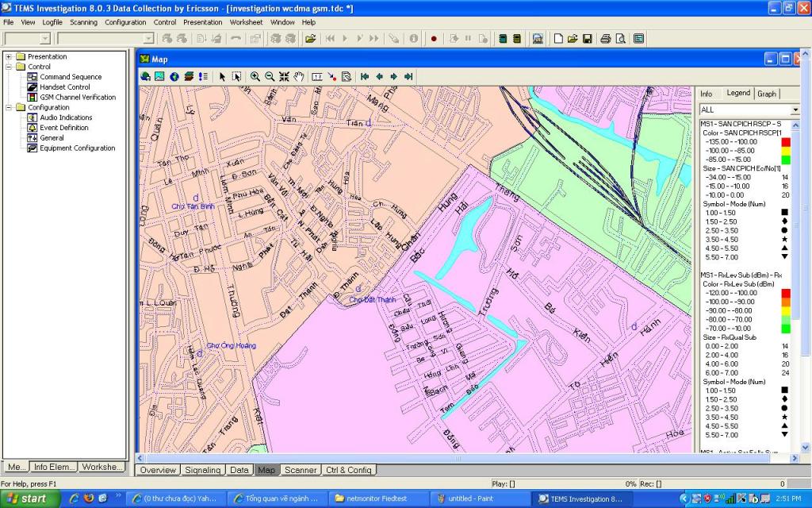Open the ALL dropdown in Legend panel
This screenshot has height=508, width=812.
point(795,110)
